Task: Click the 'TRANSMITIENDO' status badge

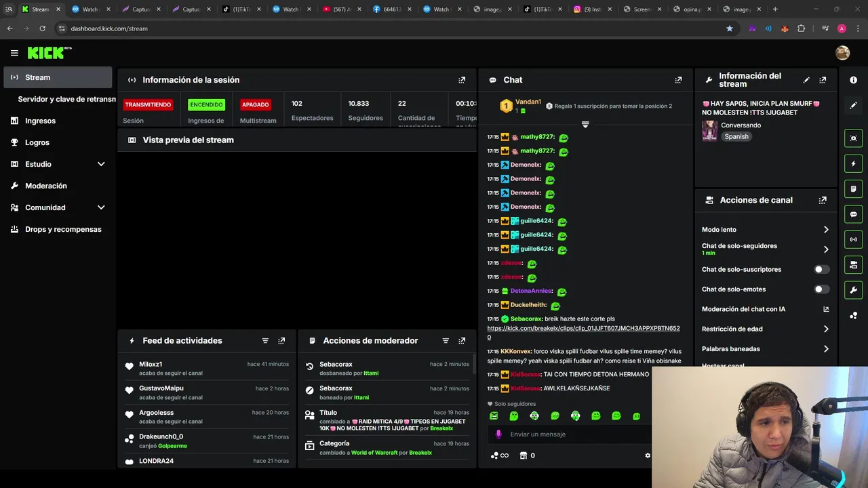Action: (x=148, y=105)
